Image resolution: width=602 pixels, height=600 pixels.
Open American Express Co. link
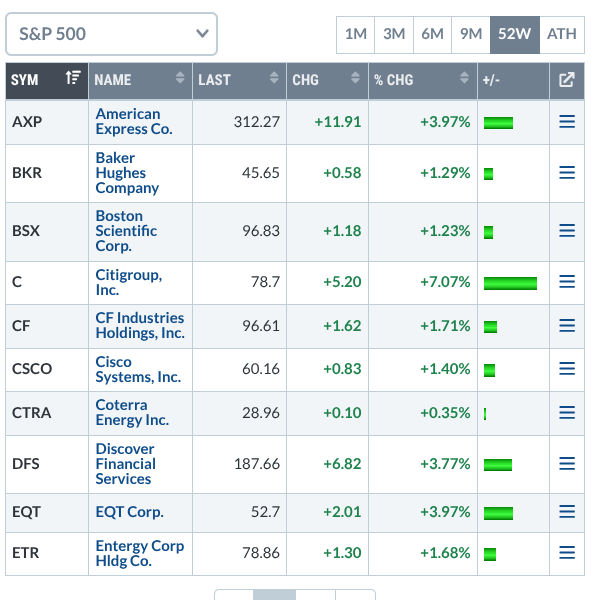pos(134,122)
